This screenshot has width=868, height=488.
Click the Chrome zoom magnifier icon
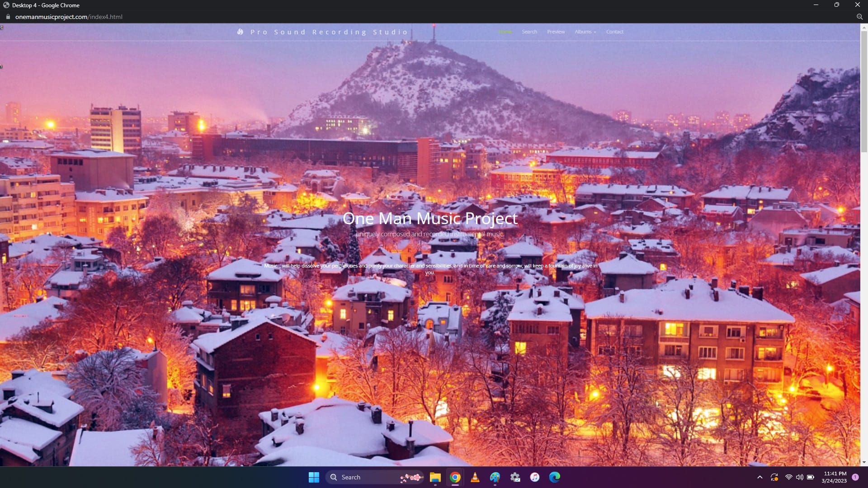[859, 17]
